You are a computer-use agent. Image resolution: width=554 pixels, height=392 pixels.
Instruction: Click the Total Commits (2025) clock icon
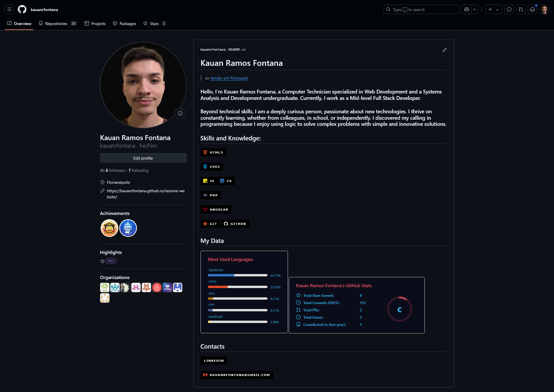(x=298, y=303)
